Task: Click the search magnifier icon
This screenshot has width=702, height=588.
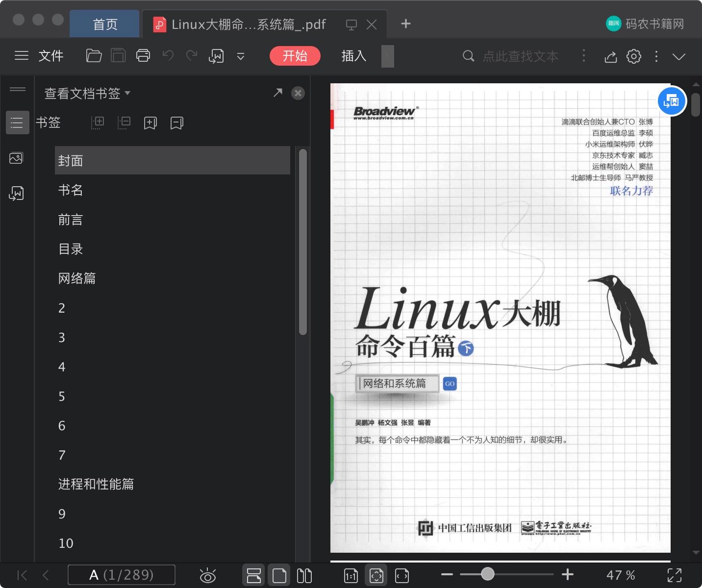Action: [x=469, y=56]
